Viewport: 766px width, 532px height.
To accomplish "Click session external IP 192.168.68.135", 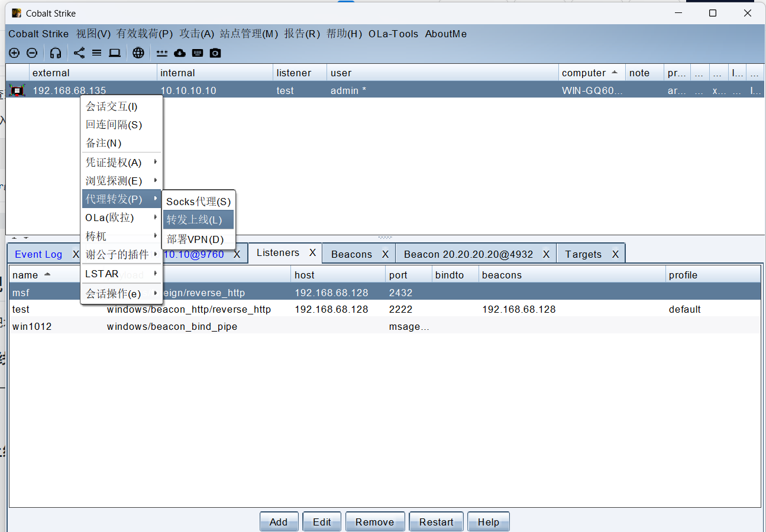I will 69,90.
